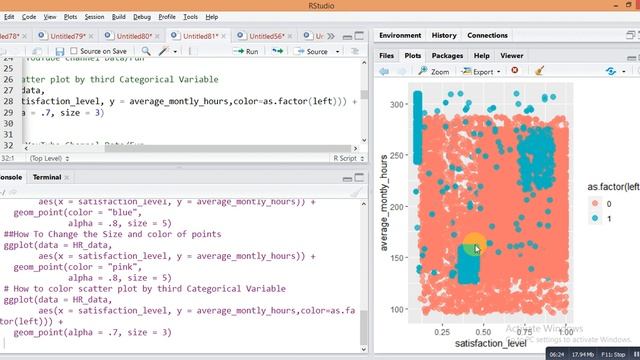640x360 pixels.
Task: Open the code tools wand icon
Action: click(x=164, y=51)
